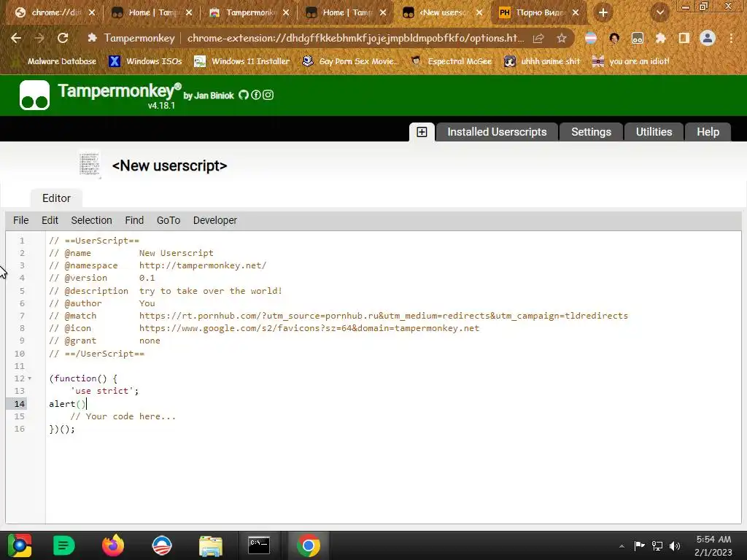Open the Developer menu
This screenshot has height=560, width=747.
point(215,220)
